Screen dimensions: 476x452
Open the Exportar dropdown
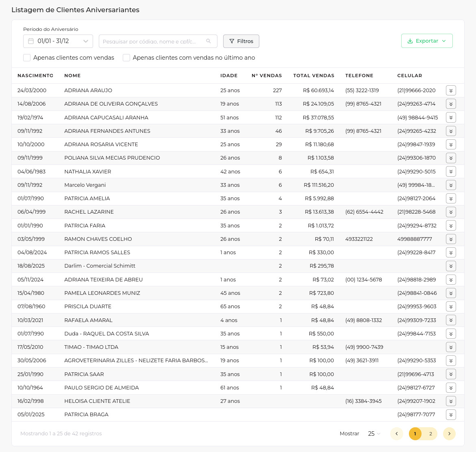point(427,41)
